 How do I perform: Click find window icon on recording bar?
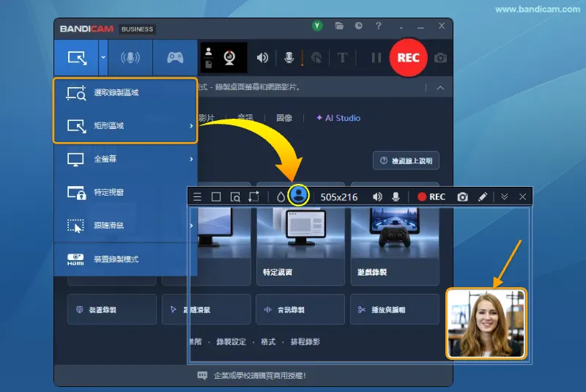tap(235, 197)
